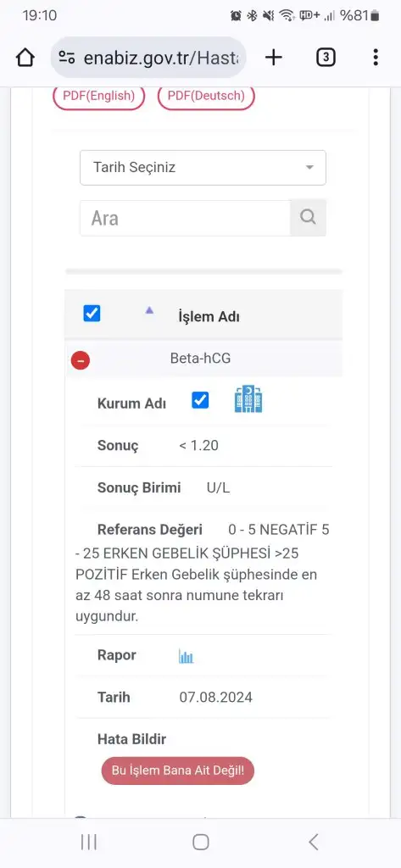Click Bu İşlem Bana Ait Değil! button
Screen dimensions: 401x868
click(178, 771)
